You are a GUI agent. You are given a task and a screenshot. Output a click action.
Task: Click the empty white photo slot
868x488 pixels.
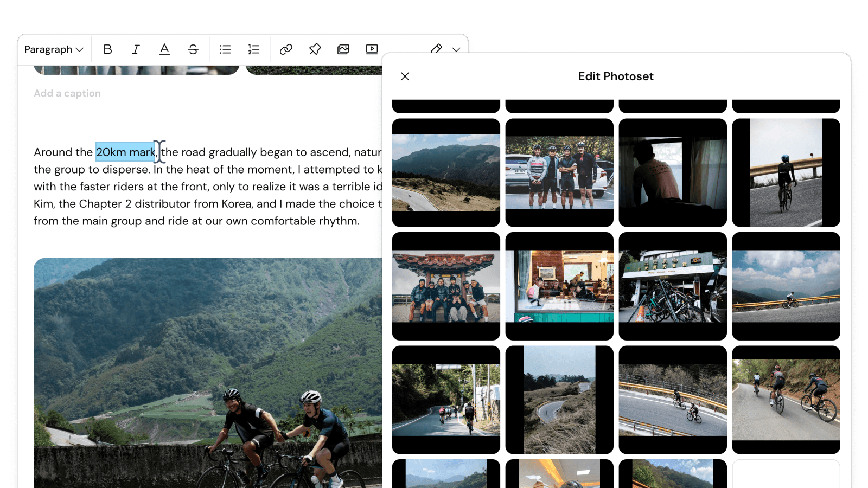[786, 473]
